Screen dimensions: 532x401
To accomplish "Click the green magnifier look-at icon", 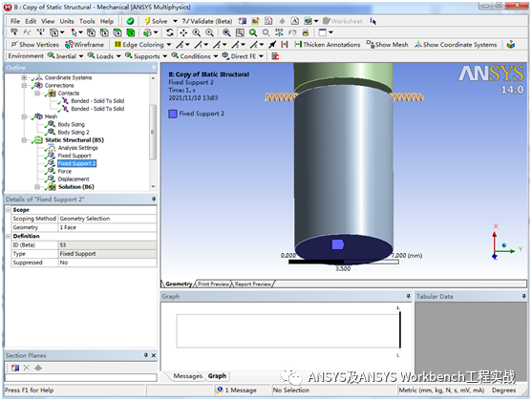I will coord(253,32).
